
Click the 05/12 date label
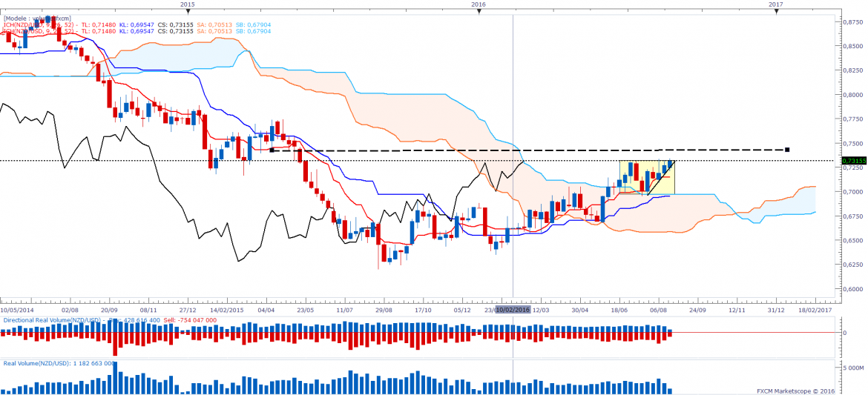tap(463, 311)
